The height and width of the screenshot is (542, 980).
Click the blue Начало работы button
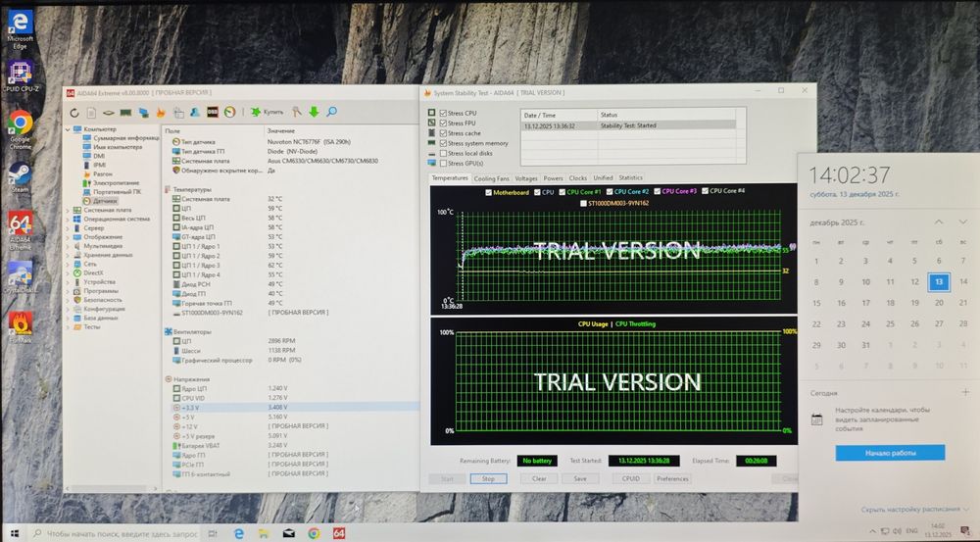(x=890, y=453)
